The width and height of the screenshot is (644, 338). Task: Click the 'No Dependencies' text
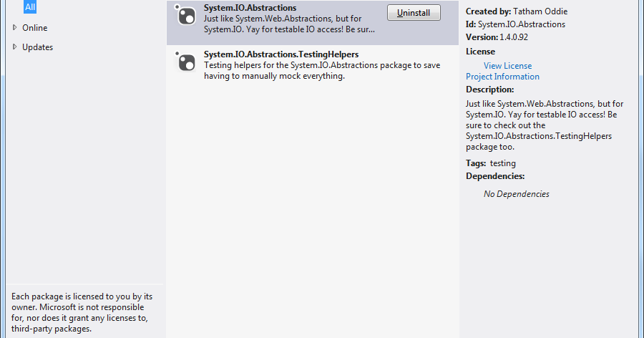tap(516, 194)
